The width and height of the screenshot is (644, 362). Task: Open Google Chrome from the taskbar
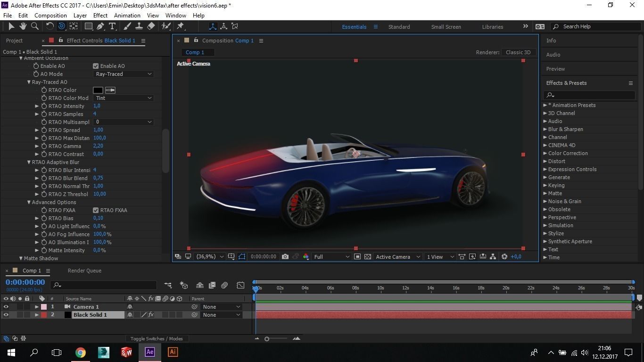(81, 352)
